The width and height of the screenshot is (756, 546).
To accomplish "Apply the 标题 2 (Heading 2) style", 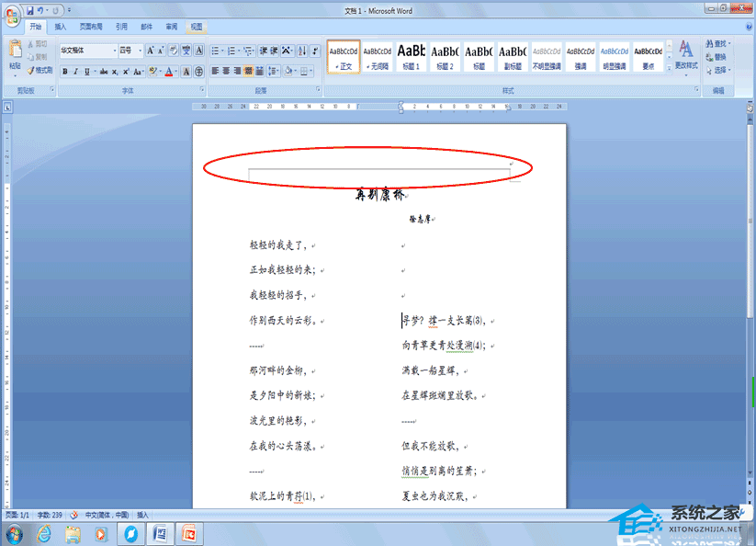I will [x=445, y=57].
